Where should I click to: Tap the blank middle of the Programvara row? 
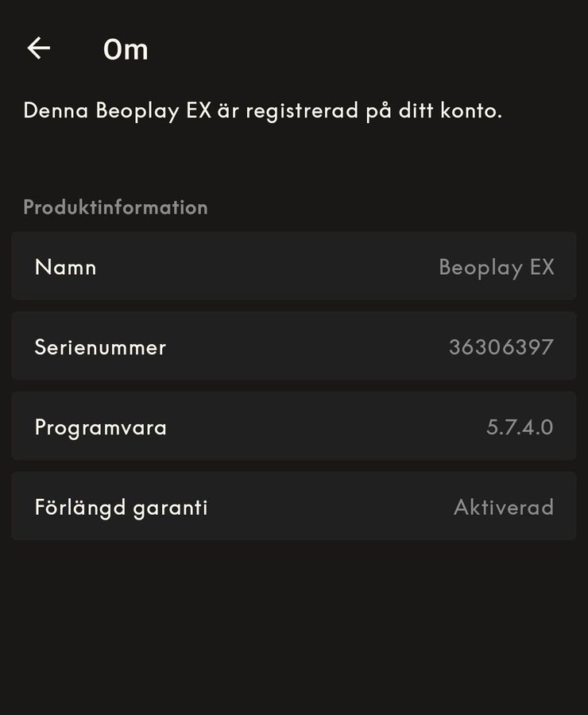[x=326, y=427]
